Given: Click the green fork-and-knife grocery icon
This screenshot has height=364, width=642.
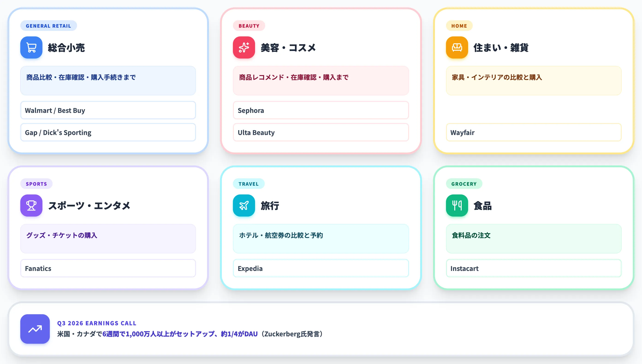Looking at the screenshot, I should coord(457,205).
